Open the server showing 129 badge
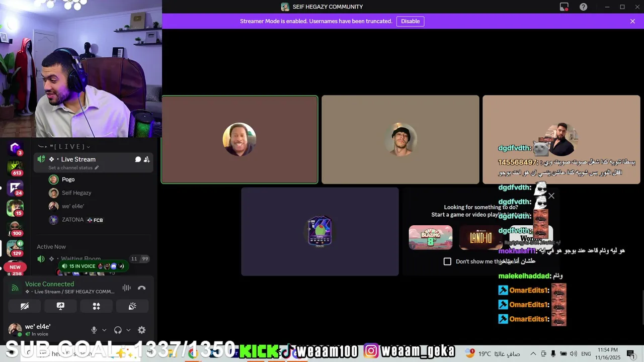Image resolution: width=644 pixels, height=362 pixels. tap(15, 248)
